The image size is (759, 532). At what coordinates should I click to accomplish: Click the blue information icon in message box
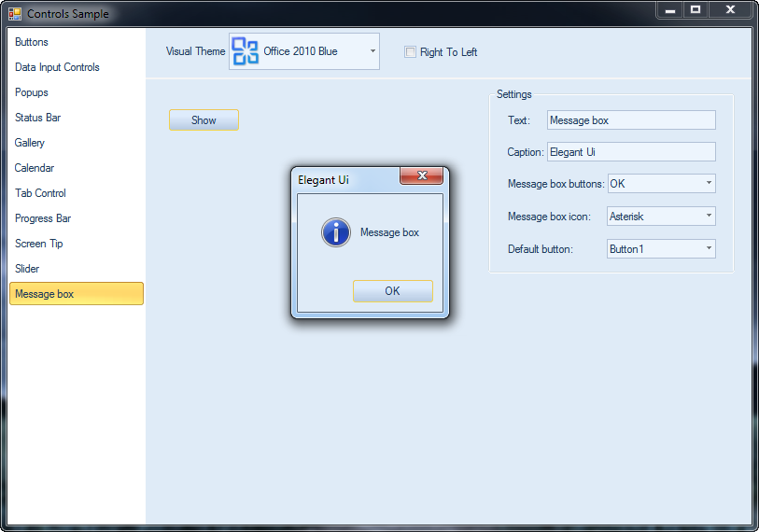[x=336, y=232]
